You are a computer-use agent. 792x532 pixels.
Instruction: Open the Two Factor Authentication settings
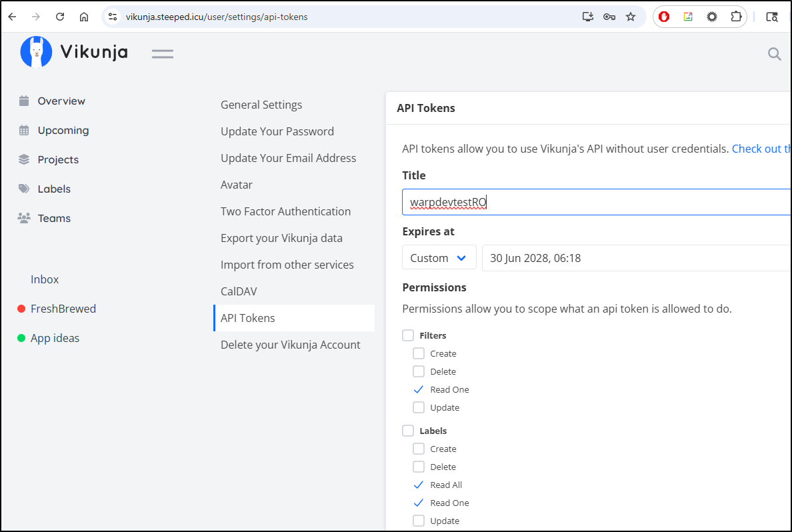285,211
